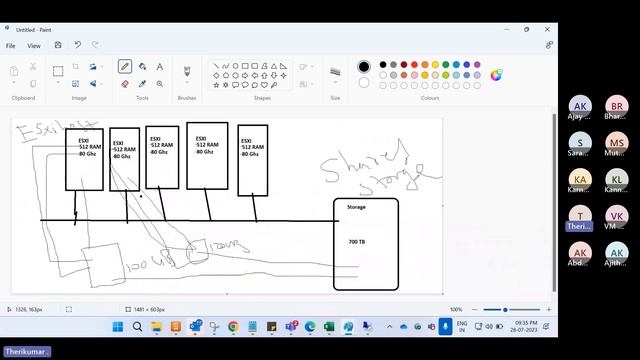
Task: Choose the green colour swatch
Action: pos(446,64)
